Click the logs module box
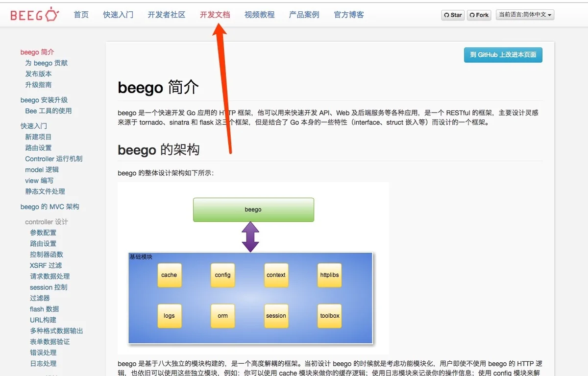The height and width of the screenshot is (376, 588). point(169,316)
